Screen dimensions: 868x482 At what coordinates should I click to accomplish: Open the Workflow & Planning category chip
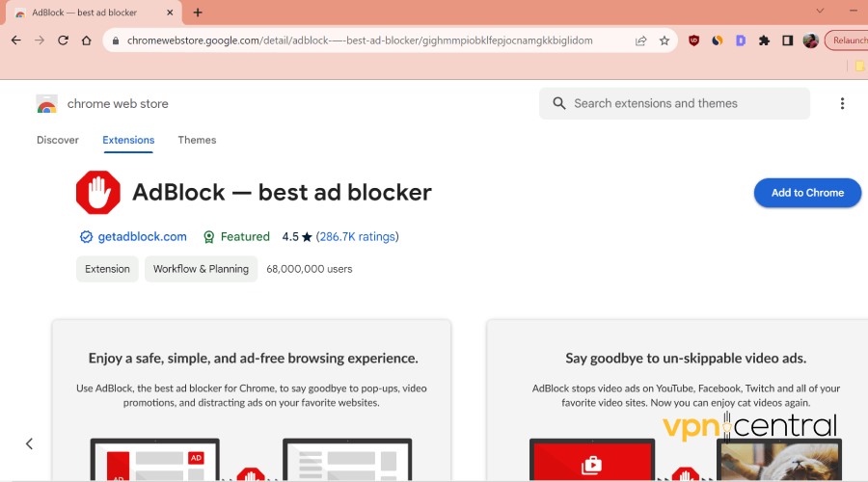click(201, 269)
